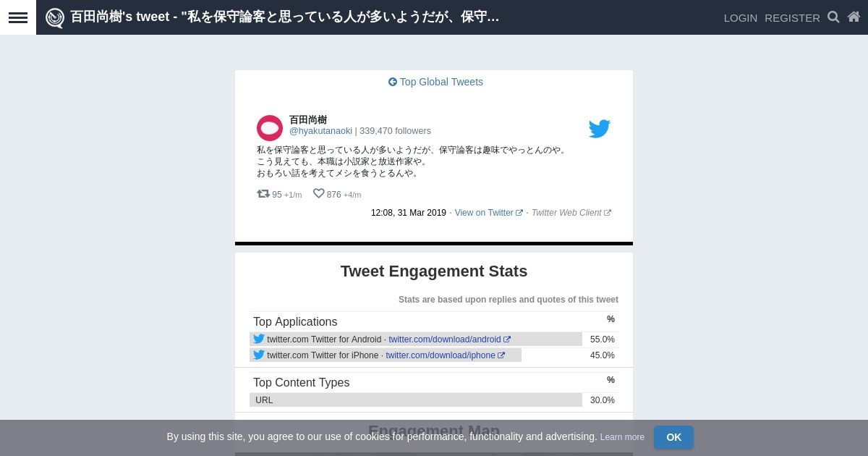Click Learn more in cookie banner
Viewport: 868px width, 456px height.
(622, 437)
